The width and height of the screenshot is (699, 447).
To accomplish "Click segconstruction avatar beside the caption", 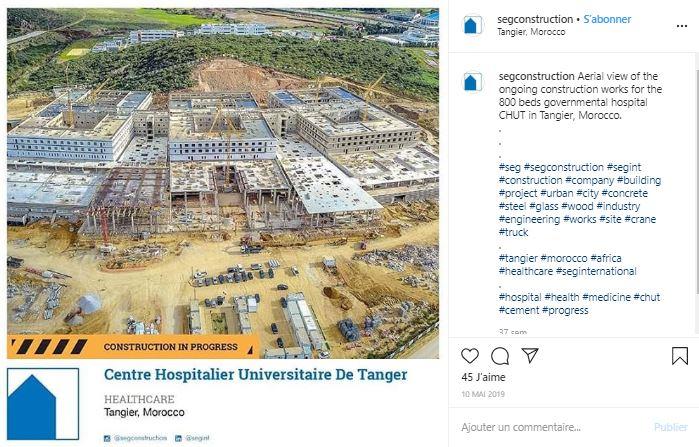I will click(471, 82).
